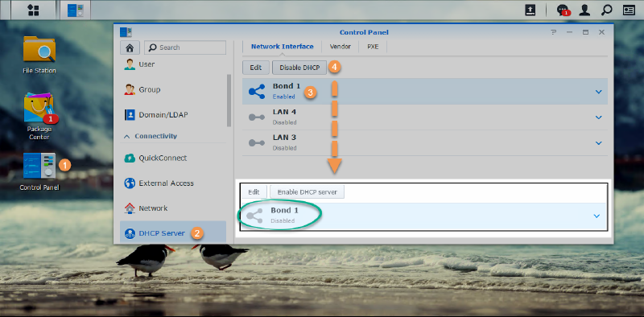The height and width of the screenshot is (317, 644).
Task: Switch to the PXE tab
Action: pos(373,47)
